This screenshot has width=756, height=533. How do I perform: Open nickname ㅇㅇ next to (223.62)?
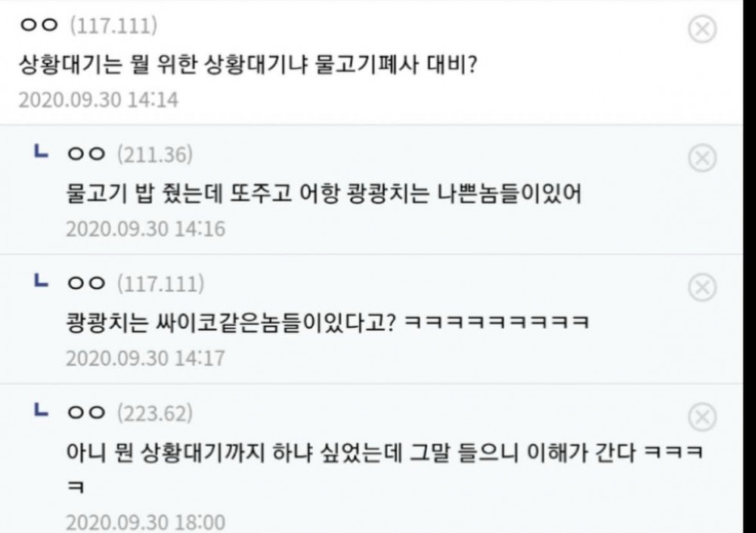(86, 413)
